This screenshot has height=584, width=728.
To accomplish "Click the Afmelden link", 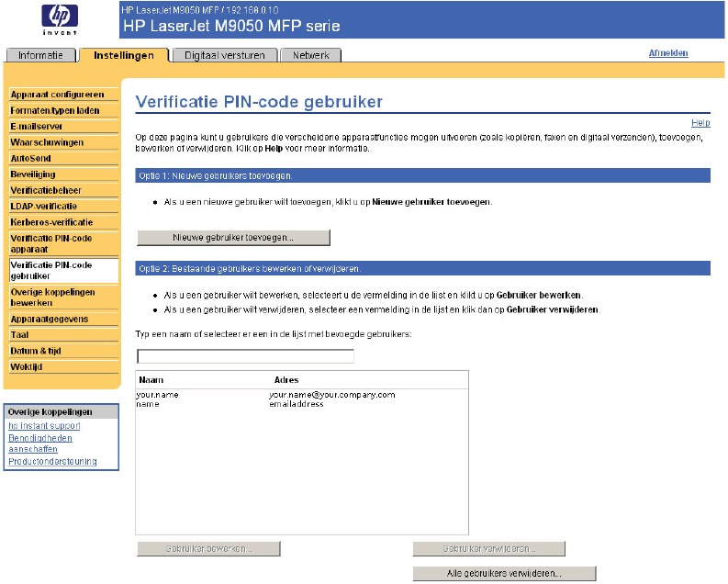I will 668,53.
